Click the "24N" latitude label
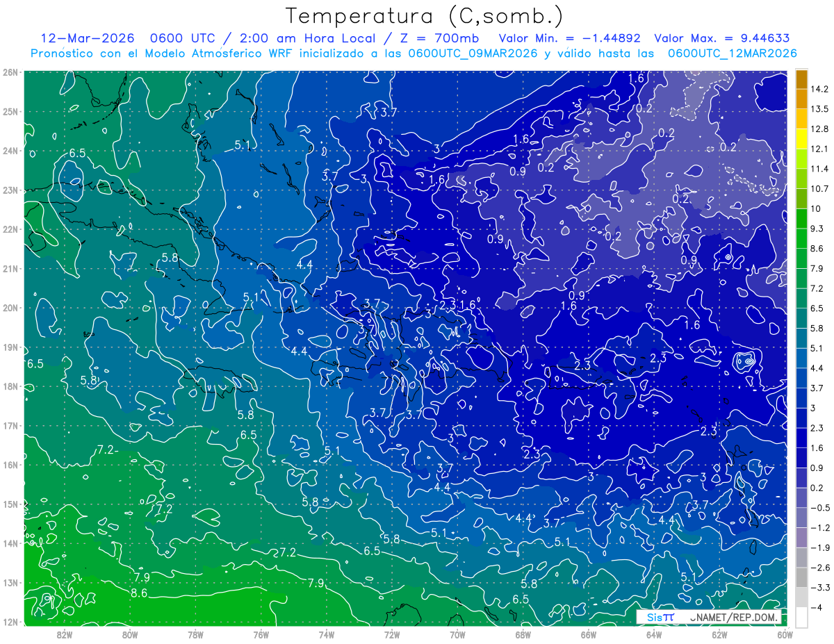This screenshot has width=834, height=644. pos(10,151)
